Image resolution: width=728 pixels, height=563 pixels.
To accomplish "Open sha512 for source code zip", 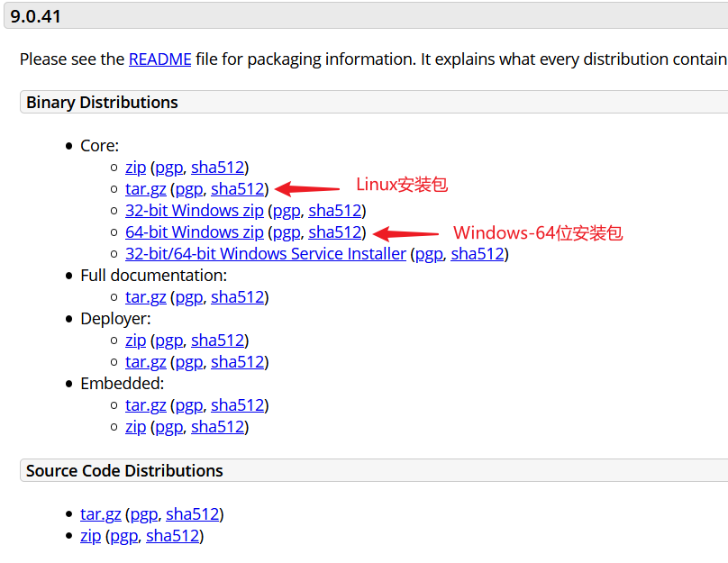I will pyautogui.click(x=172, y=536).
